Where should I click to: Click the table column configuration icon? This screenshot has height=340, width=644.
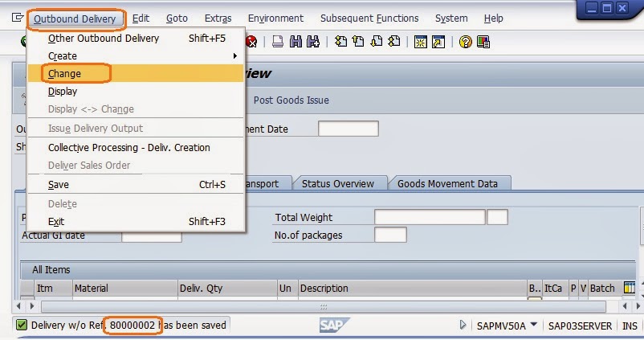[x=630, y=288]
